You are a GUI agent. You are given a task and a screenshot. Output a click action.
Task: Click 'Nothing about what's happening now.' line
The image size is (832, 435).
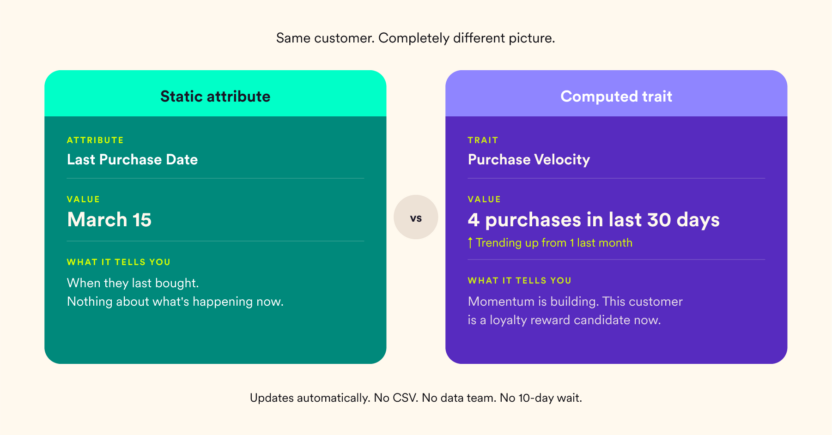[175, 302]
